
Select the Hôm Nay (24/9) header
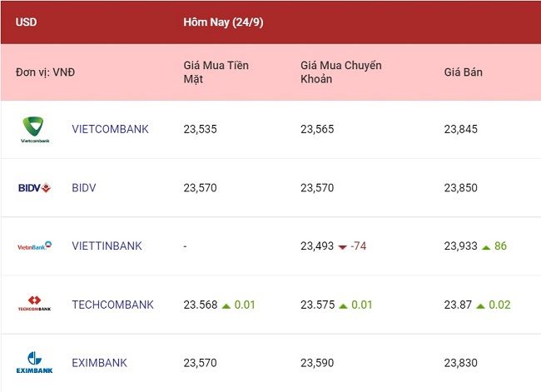click(x=223, y=22)
